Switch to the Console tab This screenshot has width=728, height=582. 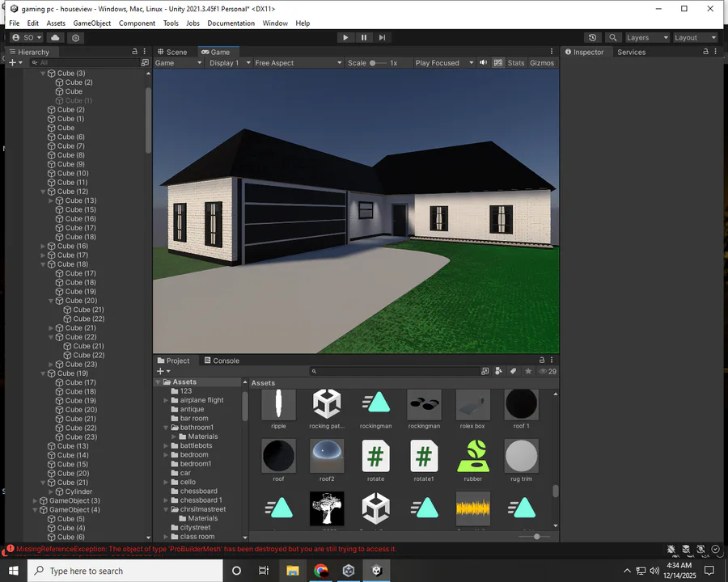tap(222, 361)
